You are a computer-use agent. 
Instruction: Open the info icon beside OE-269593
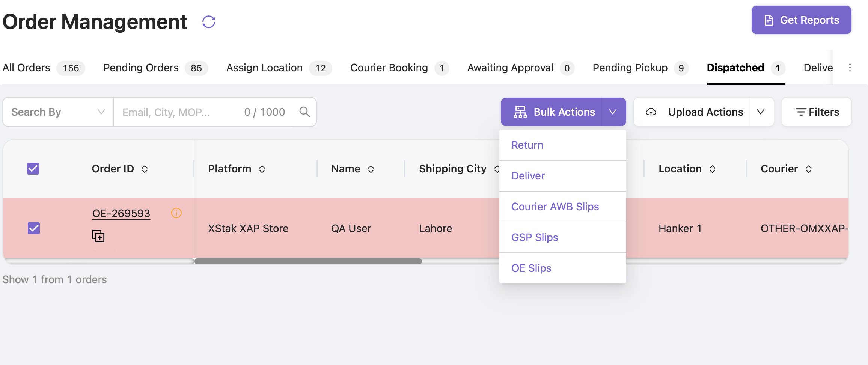176,213
